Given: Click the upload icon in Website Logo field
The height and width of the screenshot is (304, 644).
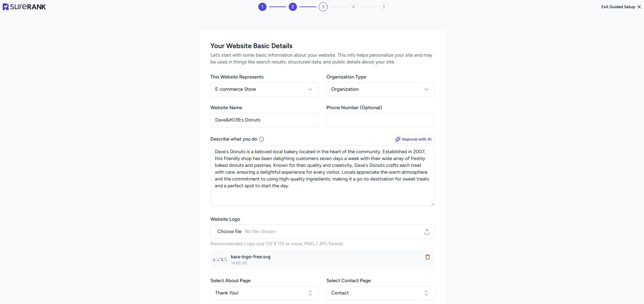Looking at the screenshot, I should tap(427, 232).
